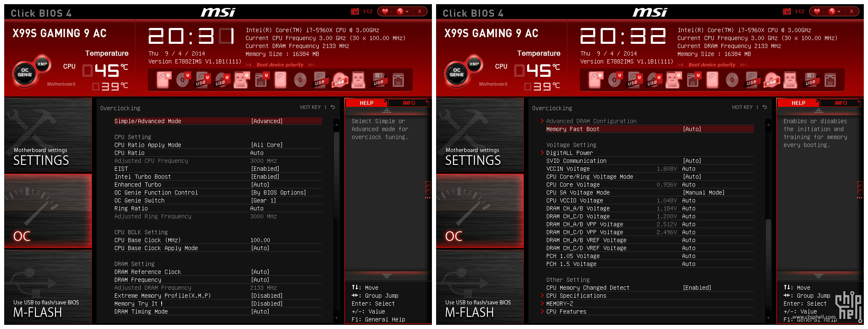Select non-UEFI CD/DVD boot icon, left screen
This screenshot has width=868, height=329.
click(300, 80)
